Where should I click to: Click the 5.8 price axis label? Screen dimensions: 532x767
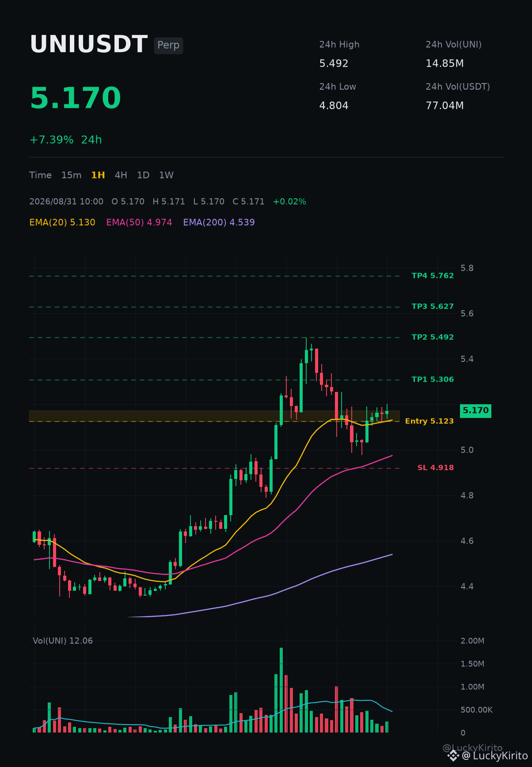467,268
